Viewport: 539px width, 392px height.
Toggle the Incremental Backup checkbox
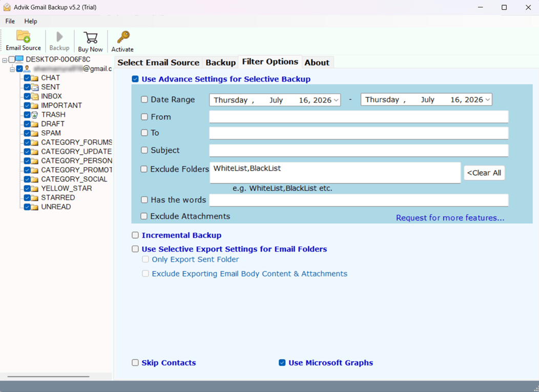(x=135, y=235)
